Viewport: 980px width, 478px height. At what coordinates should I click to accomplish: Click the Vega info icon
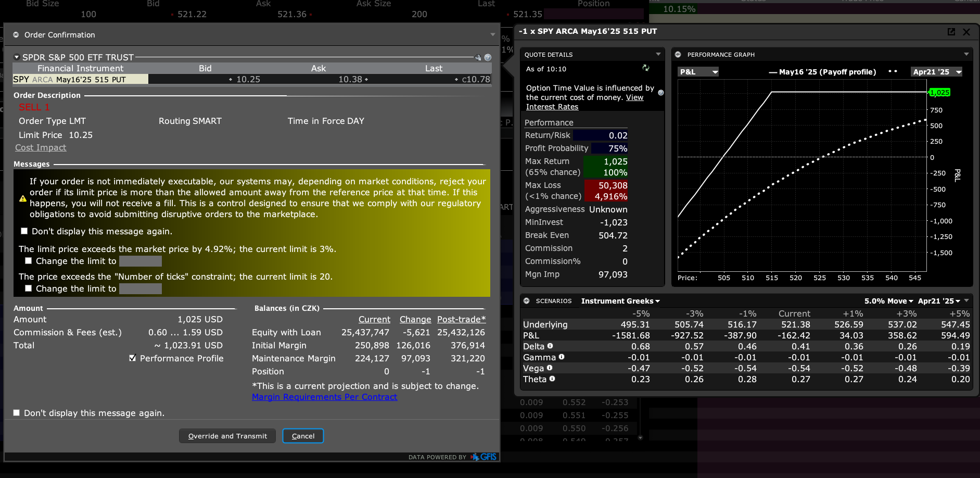[550, 368]
